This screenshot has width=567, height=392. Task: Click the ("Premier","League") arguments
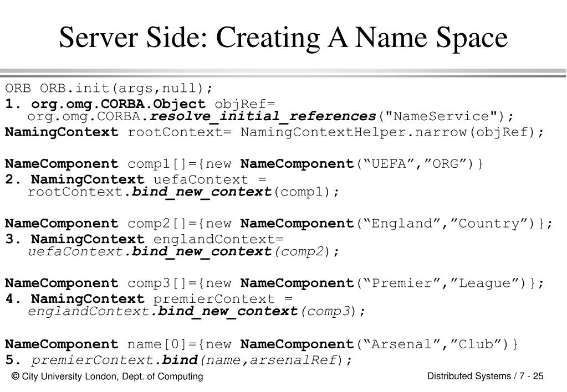click(442, 283)
